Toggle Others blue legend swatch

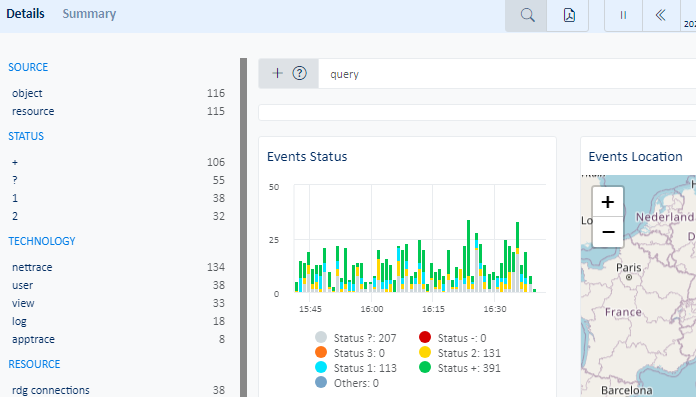coord(321,382)
